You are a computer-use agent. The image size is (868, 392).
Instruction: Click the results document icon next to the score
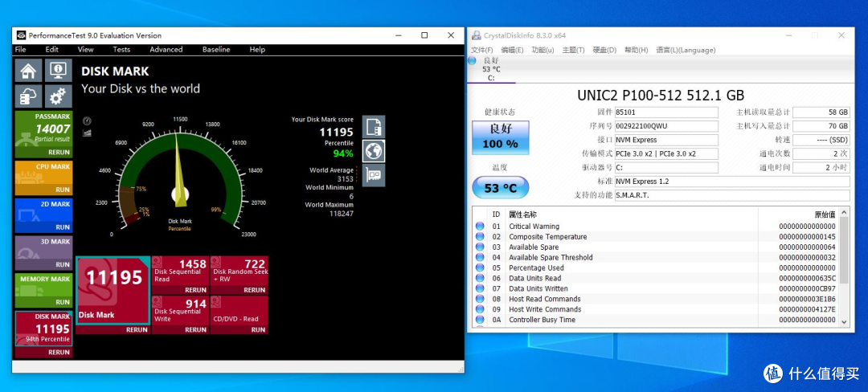click(x=374, y=127)
